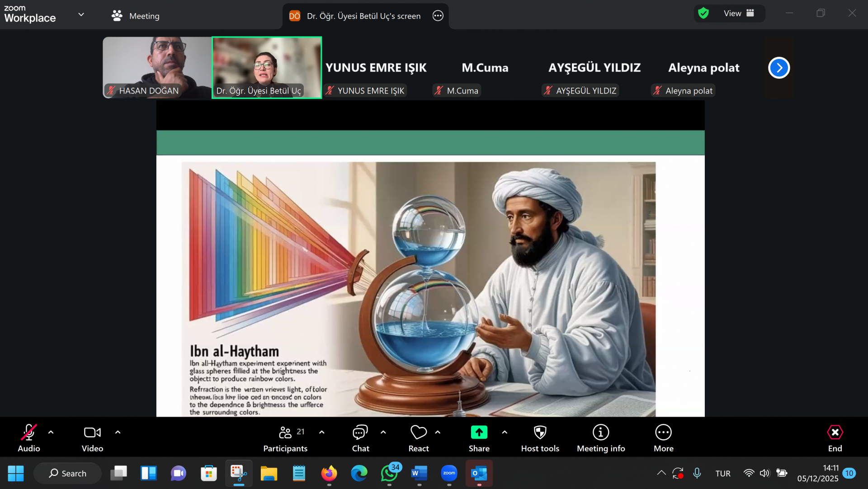The height and width of the screenshot is (489, 868).
Task: Expand audio settings arrow next to Audio
Action: pyautogui.click(x=51, y=433)
